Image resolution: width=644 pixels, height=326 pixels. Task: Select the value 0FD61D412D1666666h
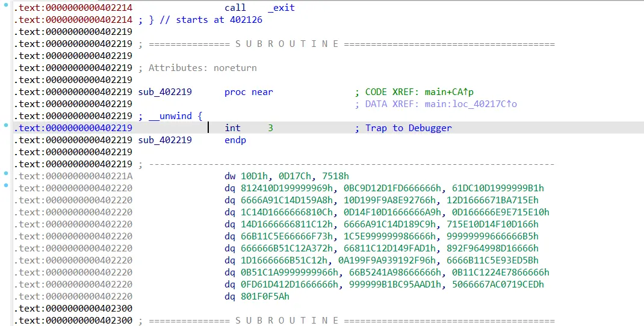289,284
